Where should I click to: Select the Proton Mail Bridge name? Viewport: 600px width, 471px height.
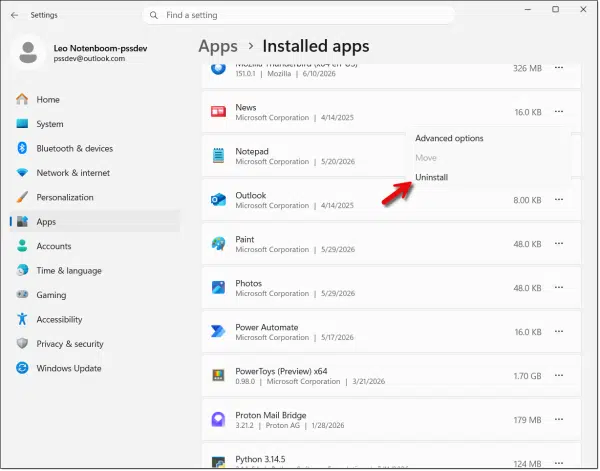click(x=271, y=416)
